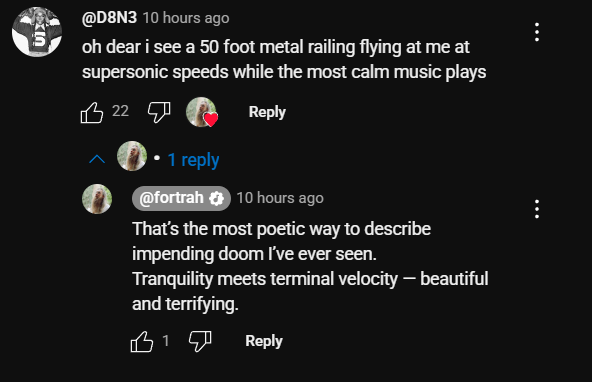Image resolution: width=592 pixels, height=382 pixels.
Task: Open the @D8N3 channel via username
Action: point(109,18)
